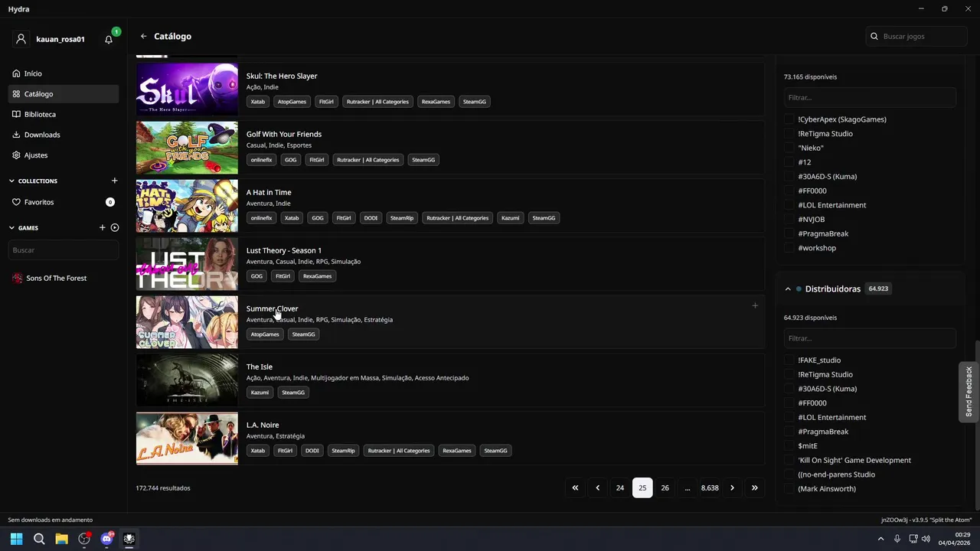Click onlinefix tag under Golf With Your Friends
Viewport: 980px width, 551px height.
coord(261,159)
